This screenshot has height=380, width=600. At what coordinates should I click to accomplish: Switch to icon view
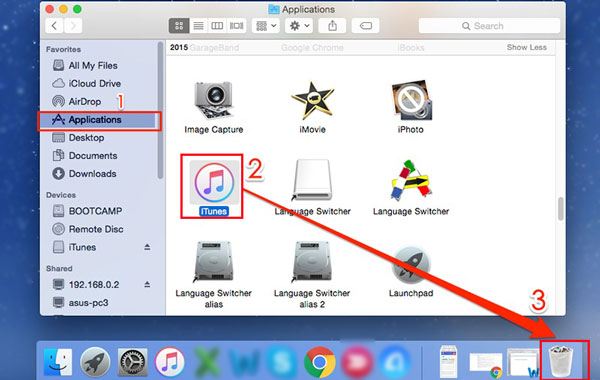tap(179, 26)
